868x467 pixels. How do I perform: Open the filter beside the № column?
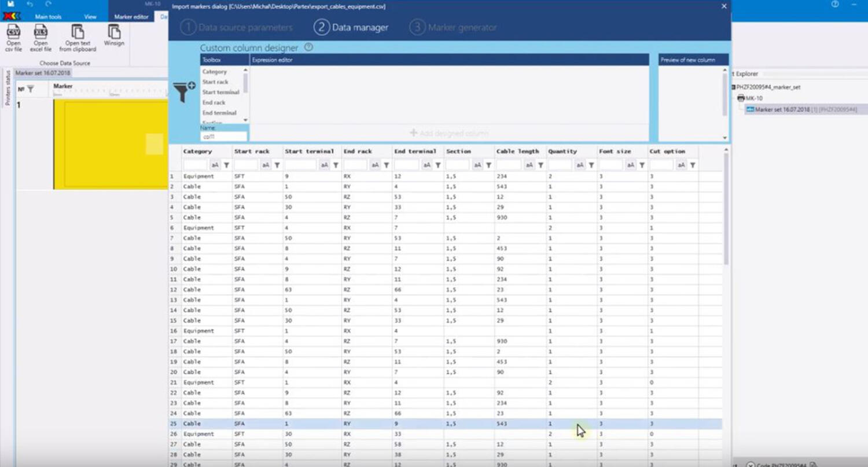31,89
